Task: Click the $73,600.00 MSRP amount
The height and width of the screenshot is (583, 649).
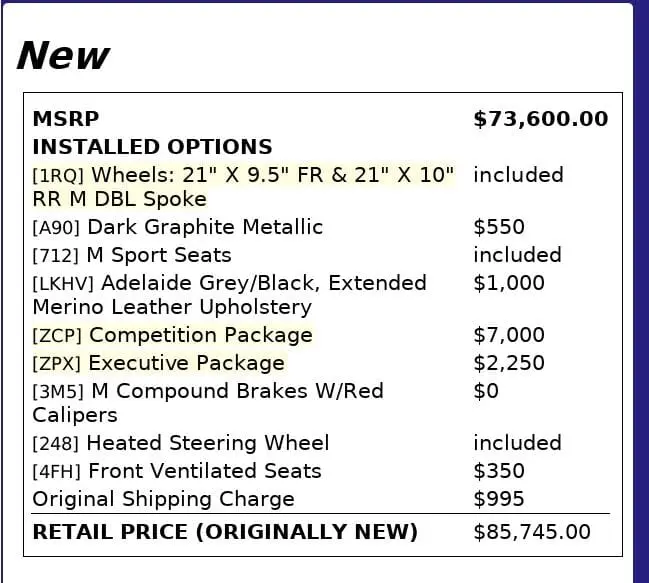Action: [540, 119]
